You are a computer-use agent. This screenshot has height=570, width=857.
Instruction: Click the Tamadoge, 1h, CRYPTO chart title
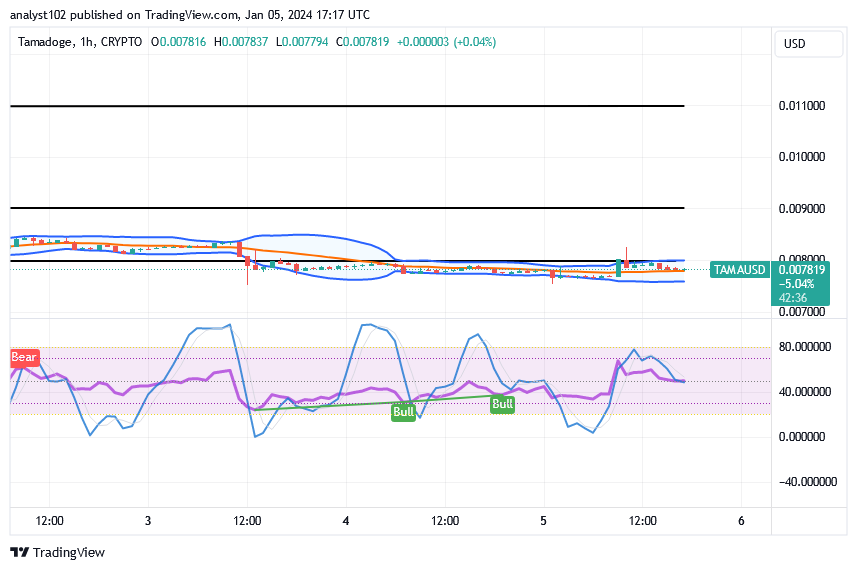pos(83,42)
